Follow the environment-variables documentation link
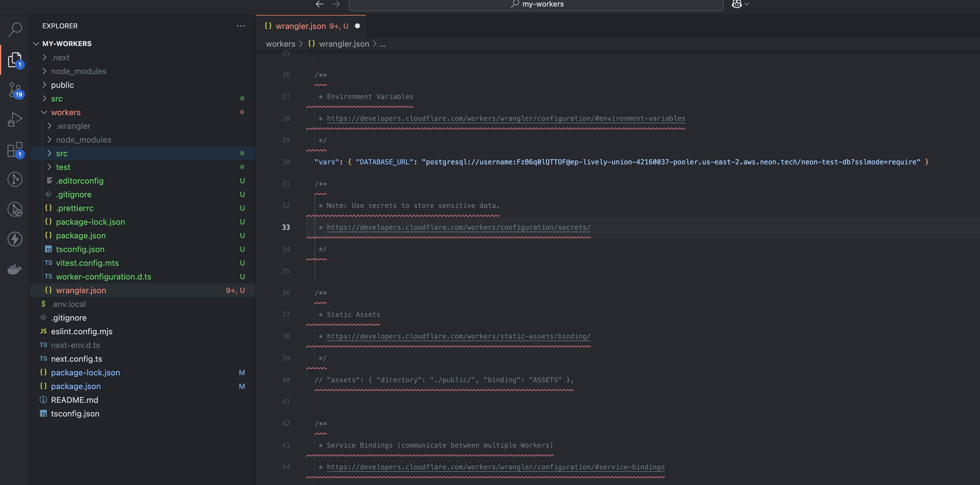The height and width of the screenshot is (485, 980). coord(506,118)
